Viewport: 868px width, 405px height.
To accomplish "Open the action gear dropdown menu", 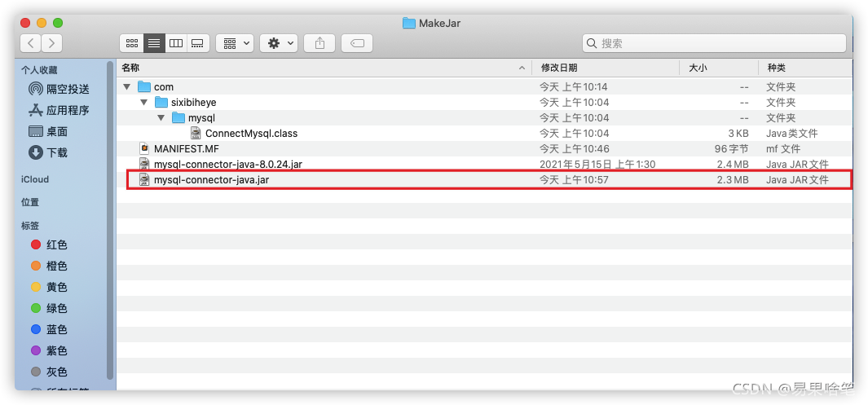I will pyautogui.click(x=278, y=43).
